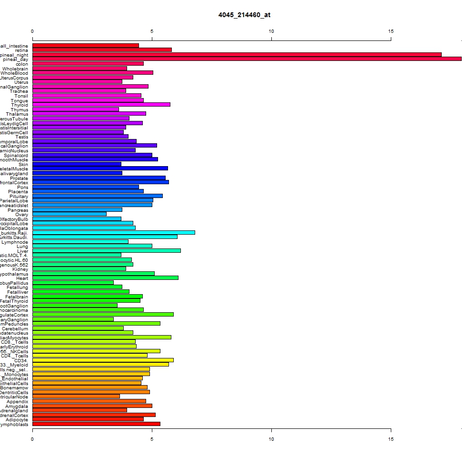
Task: Click the chart title 4045_214460_at
Action: 244,15
